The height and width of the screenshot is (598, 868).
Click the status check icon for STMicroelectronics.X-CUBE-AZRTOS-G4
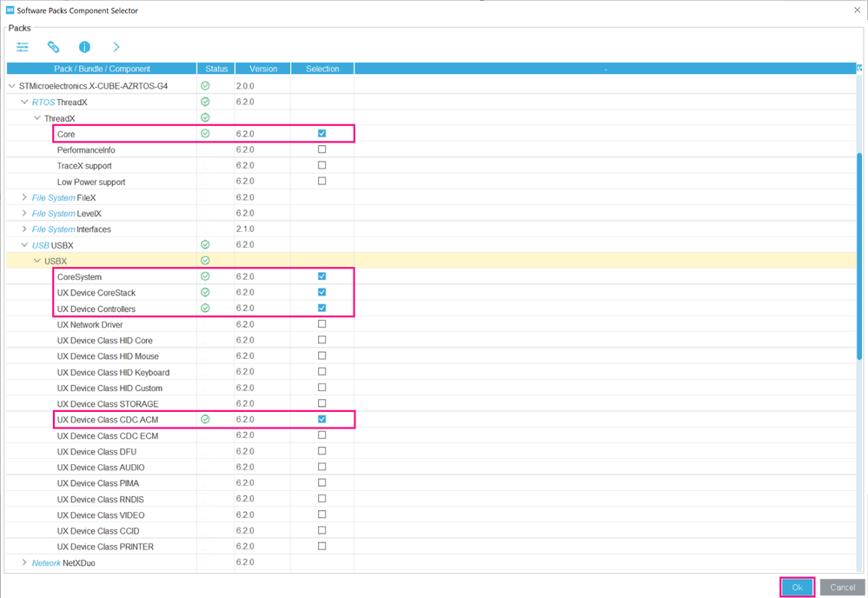pos(205,86)
